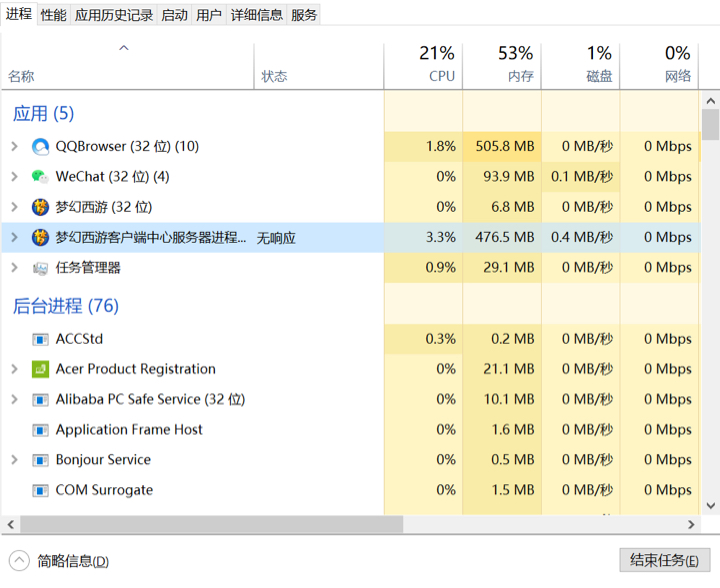Expand the Bonjour Service entry

pos(15,459)
